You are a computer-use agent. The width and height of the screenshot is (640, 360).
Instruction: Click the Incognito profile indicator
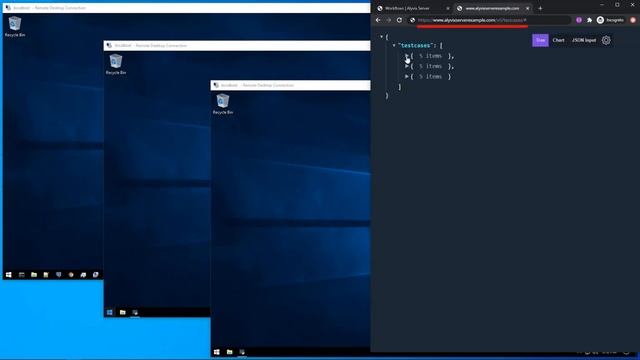[x=610, y=20]
